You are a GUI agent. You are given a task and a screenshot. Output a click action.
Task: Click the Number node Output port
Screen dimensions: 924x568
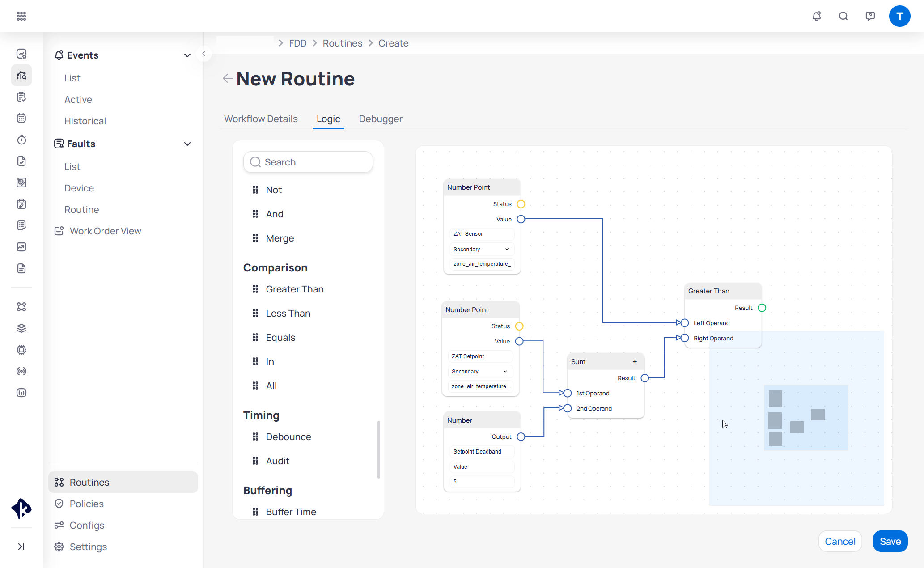(521, 437)
